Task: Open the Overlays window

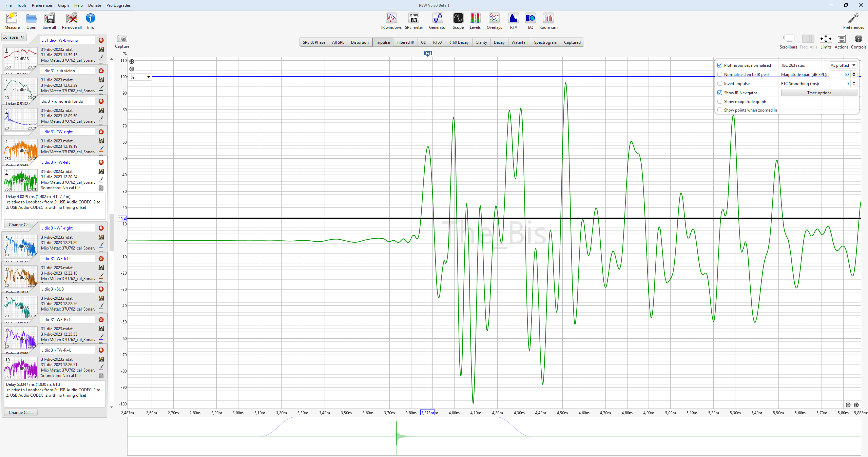Action: coord(494,21)
